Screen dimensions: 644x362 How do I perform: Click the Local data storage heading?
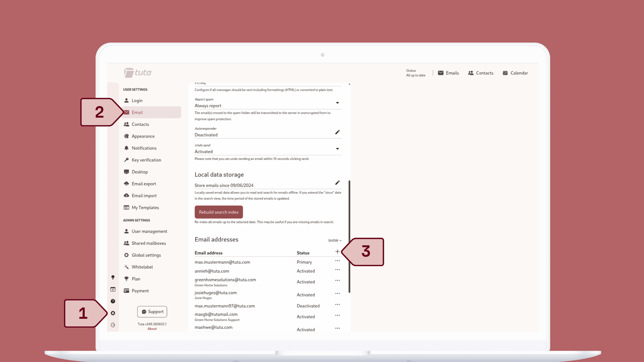[x=219, y=174]
